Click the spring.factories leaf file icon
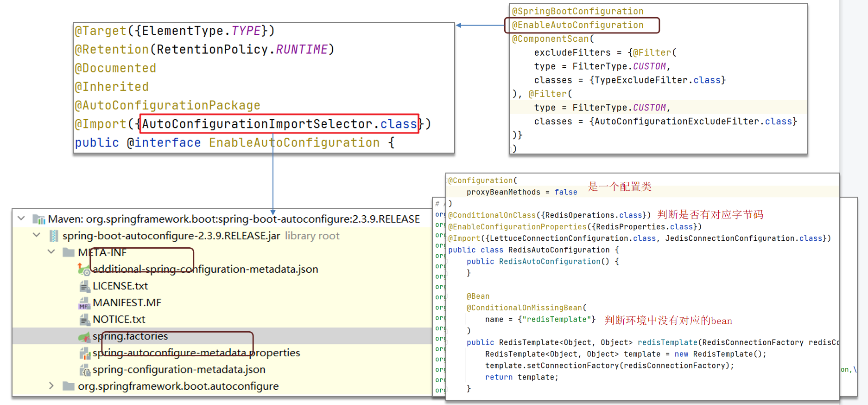 pyautogui.click(x=84, y=336)
